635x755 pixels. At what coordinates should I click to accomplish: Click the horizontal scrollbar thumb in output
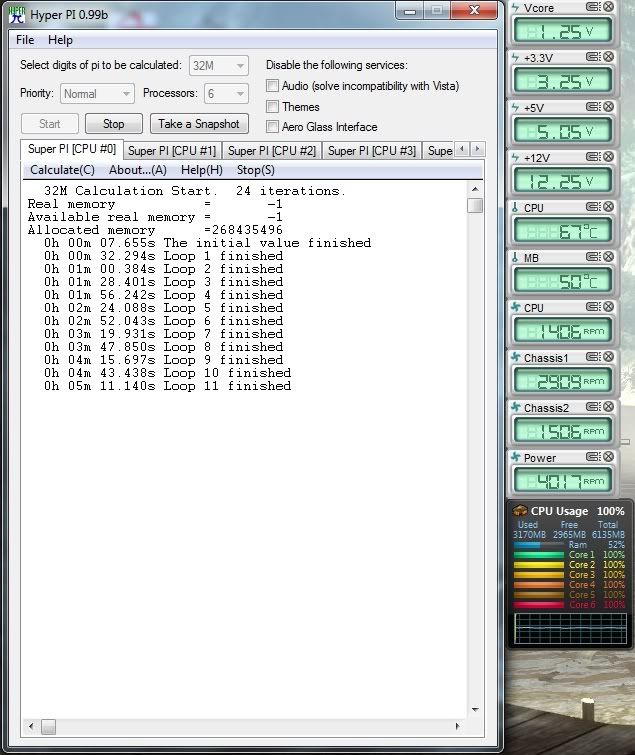tap(48, 727)
